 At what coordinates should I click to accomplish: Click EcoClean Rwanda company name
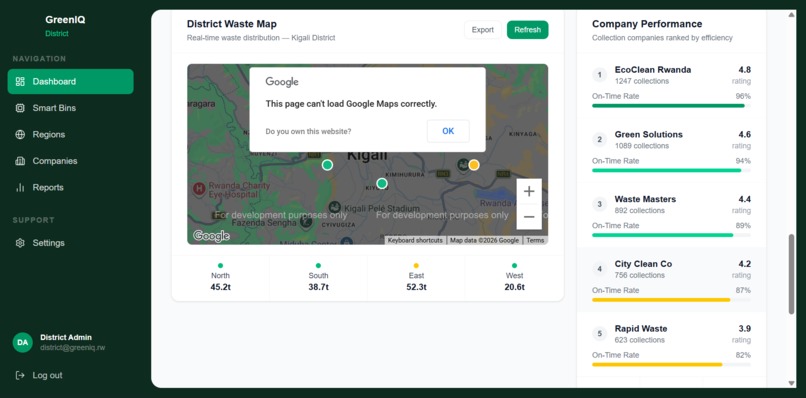pos(653,70)
